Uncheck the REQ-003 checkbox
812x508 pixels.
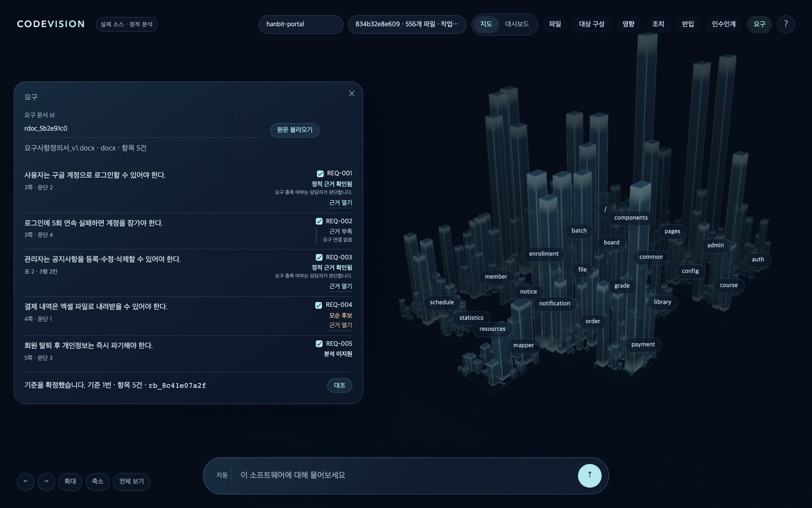click(319, 257)
